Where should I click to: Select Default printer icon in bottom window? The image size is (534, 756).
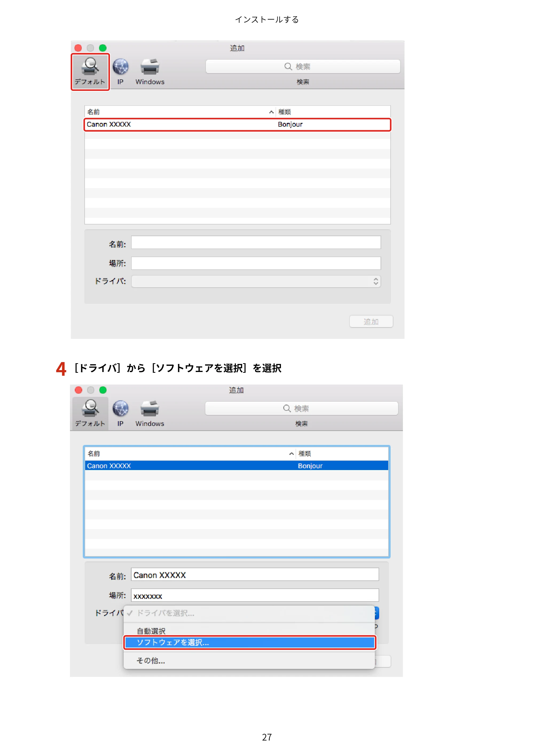[90, 413]
